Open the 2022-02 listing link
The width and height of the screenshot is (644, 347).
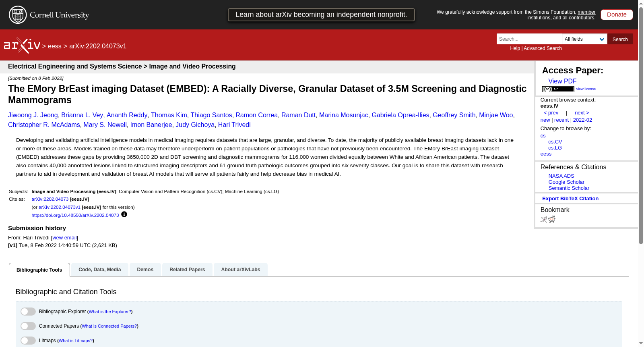(582, 120)
